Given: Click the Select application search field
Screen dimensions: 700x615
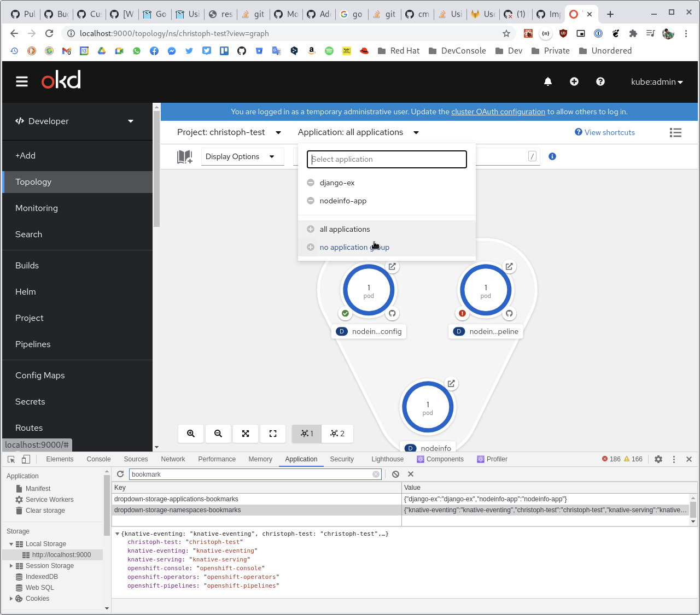Looking at the screenshot, I should click(x=387, y=159).
